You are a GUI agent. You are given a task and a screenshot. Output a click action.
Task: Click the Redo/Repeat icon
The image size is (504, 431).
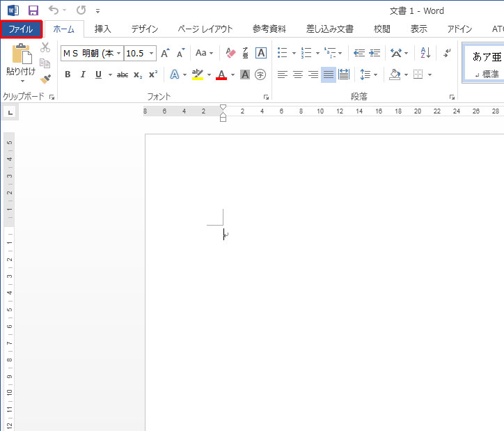81,10
